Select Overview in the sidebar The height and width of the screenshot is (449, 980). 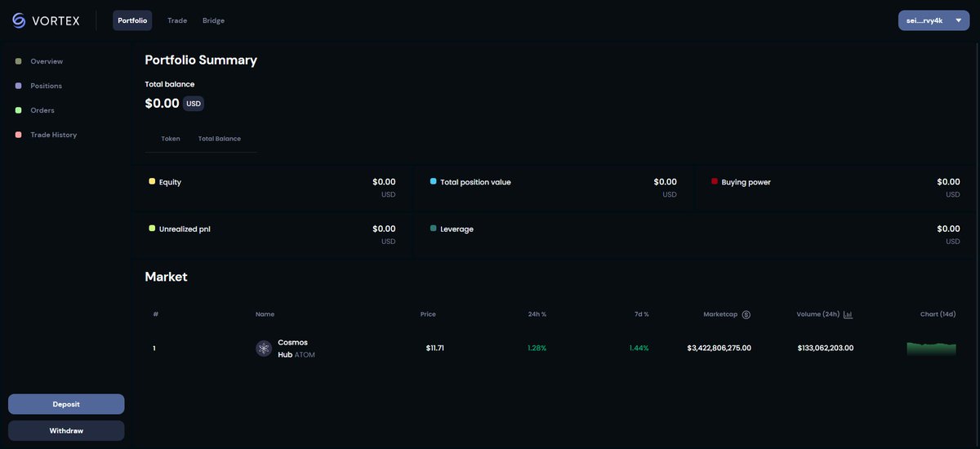point(47,61)
